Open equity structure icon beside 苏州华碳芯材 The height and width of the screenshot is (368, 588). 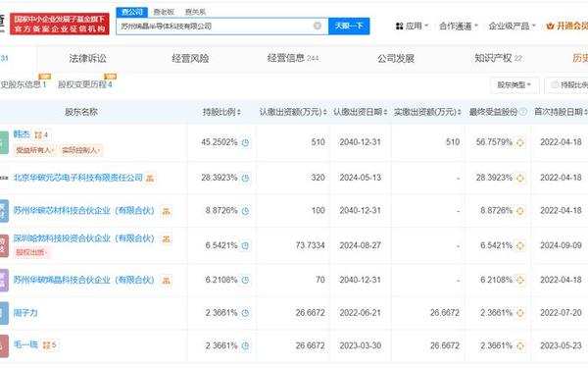click(x=167, y=211)
